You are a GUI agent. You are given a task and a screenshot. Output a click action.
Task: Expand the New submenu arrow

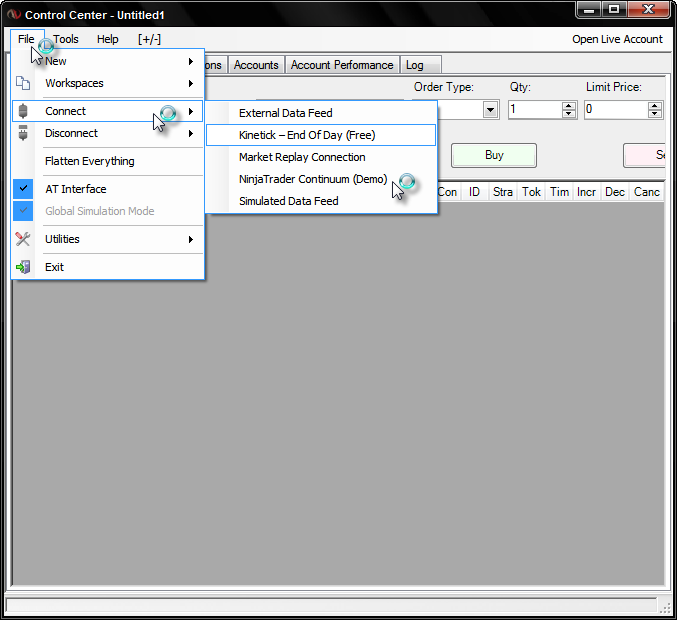point(191,61)
